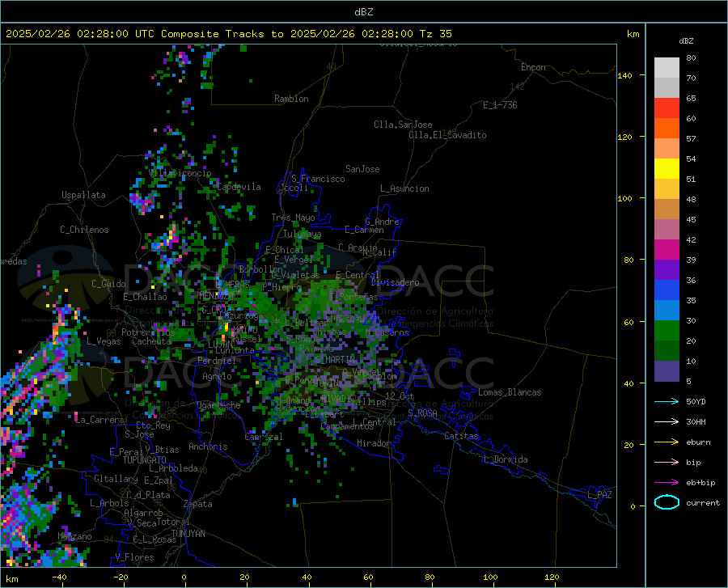This screenshot has height=588, width=728.
Task: Click the Zapata label on map
Action: coord(198,504)
